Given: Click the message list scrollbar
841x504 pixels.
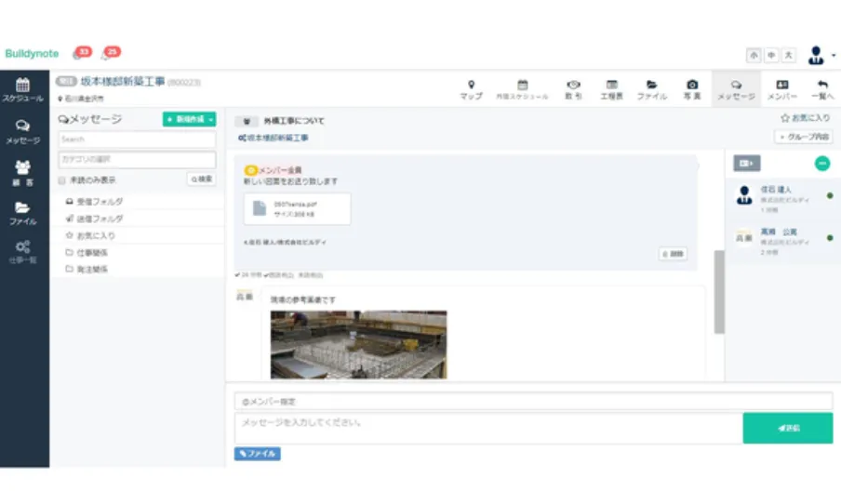Looking at the screenshot, I should click(x=719, y=292).
